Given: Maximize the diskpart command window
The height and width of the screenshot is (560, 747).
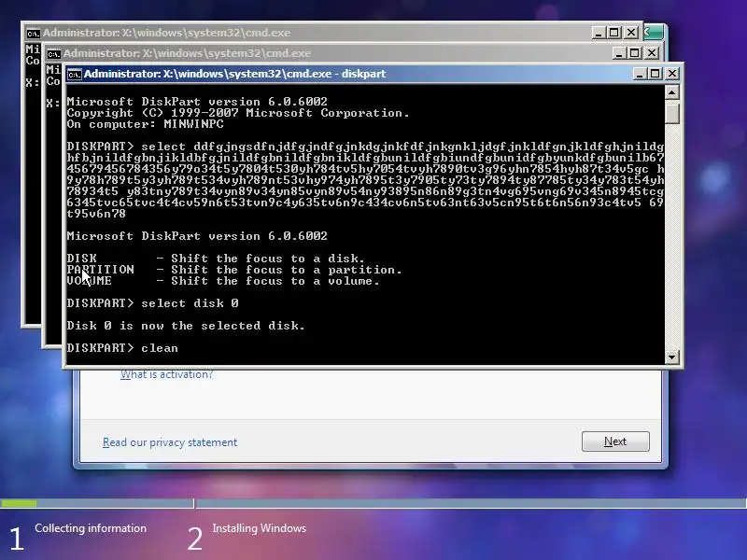Looking at the screenshot, I should click(x=655, y=74).
